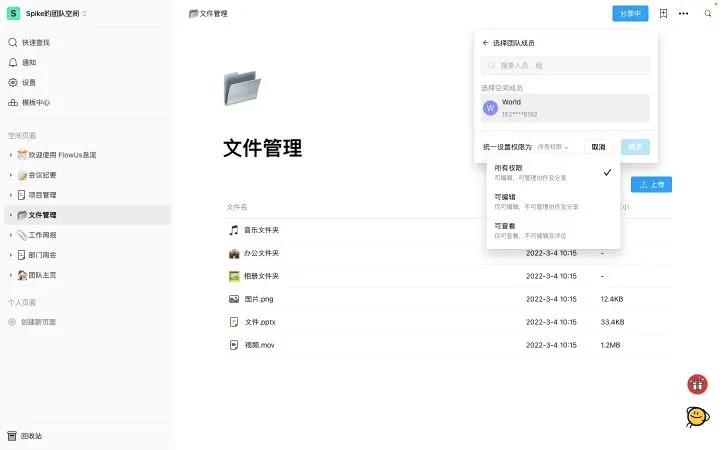Click the house icon of 团队主页
This screenshot has height=450, width=720.
pyautogui.click(x=22, y=275)
